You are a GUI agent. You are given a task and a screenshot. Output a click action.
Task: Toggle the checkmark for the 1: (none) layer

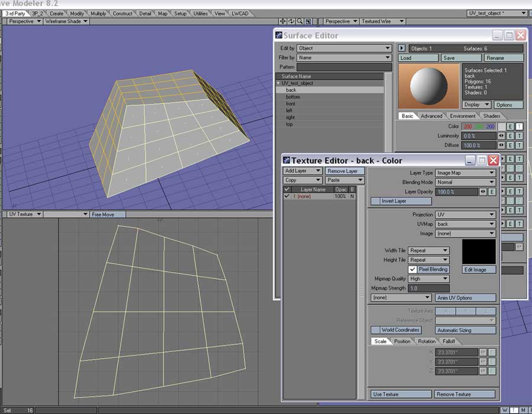click(287, 196)
